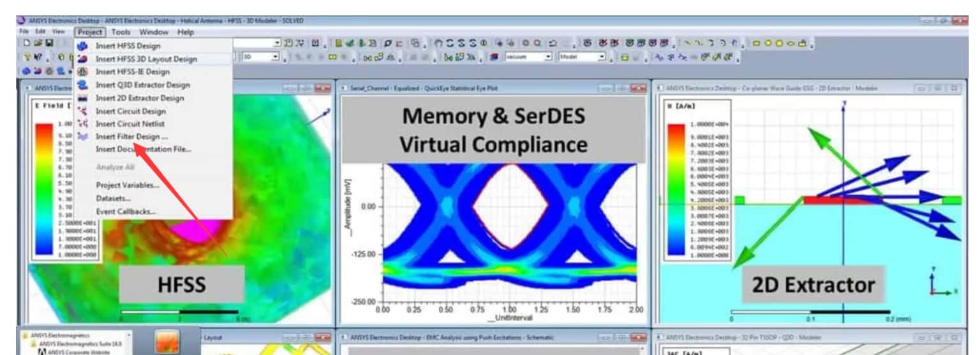Expand the long combo box in first toolbar row
The width and height of the screenshot is (980, 355).
click(277, 43)
